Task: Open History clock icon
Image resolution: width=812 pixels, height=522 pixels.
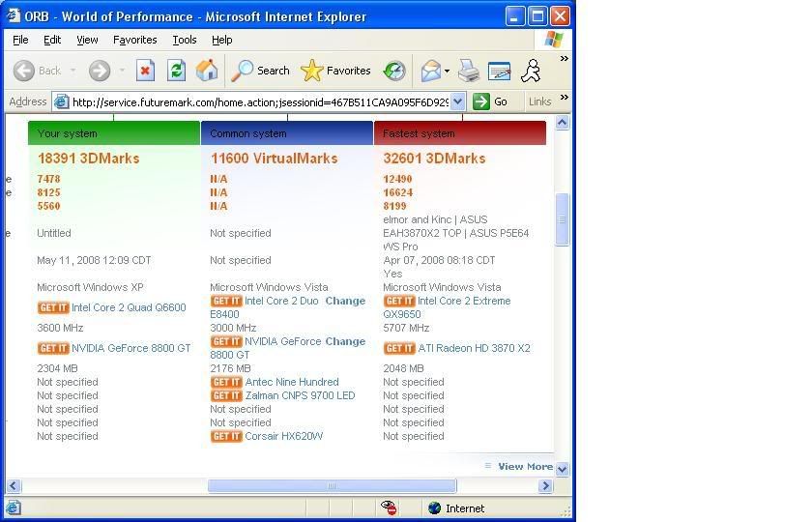Action: click(394, 71)
